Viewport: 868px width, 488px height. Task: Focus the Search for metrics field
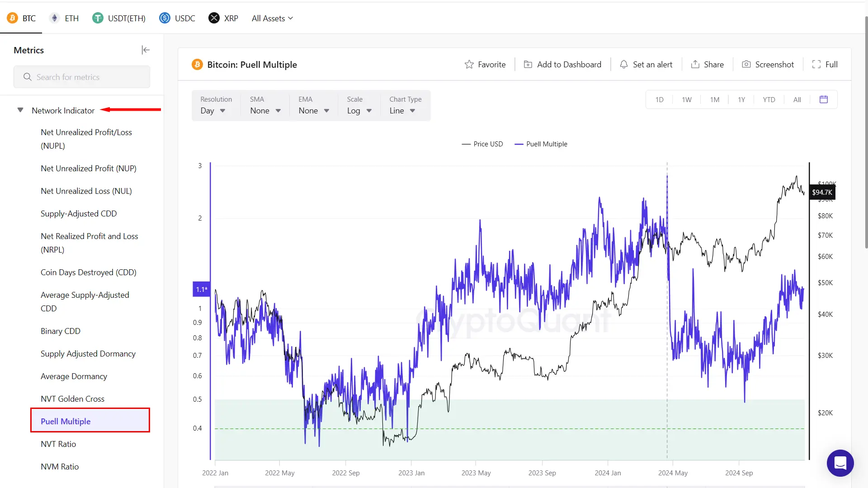click(82, 77)
